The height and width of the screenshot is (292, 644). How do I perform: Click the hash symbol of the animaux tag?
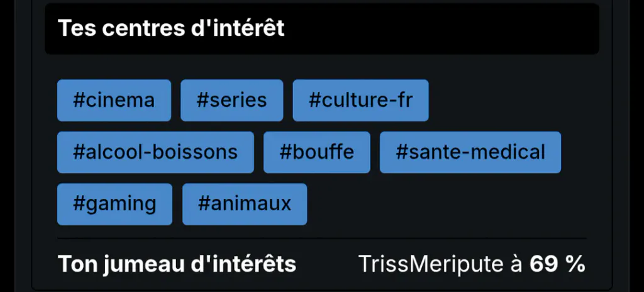pos(204,204)
